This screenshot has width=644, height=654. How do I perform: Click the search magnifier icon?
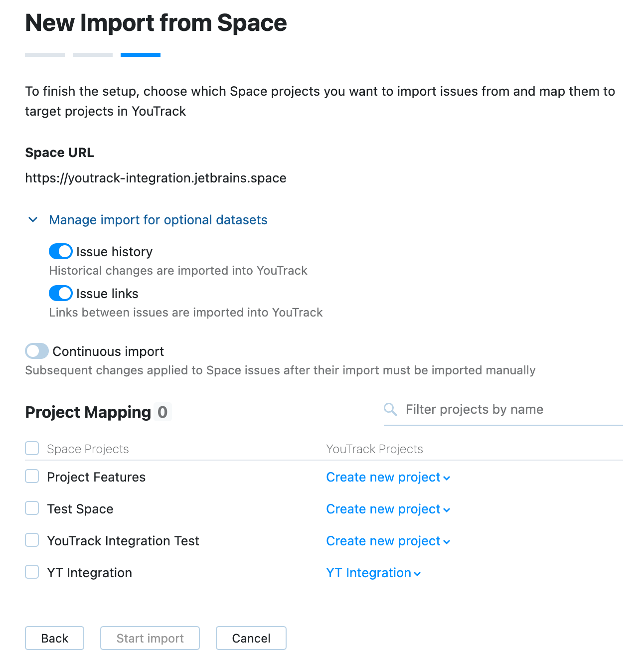tap(390, 409)
